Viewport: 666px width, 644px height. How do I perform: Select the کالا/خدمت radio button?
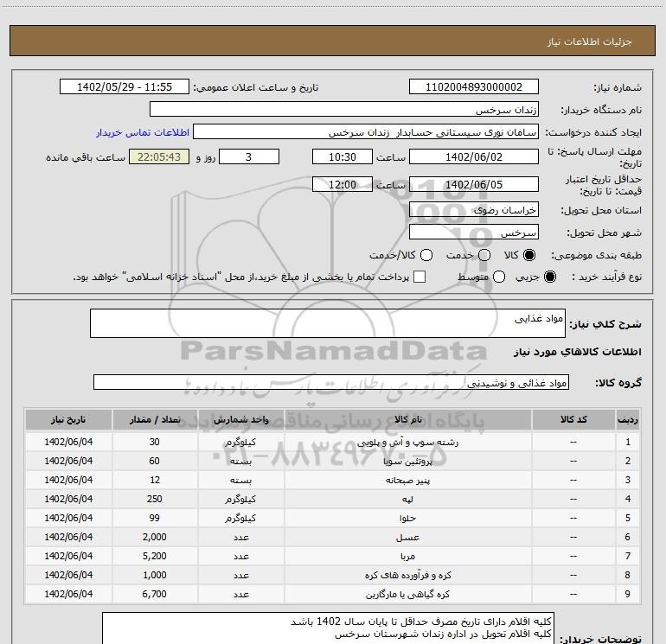click(426, 255)
